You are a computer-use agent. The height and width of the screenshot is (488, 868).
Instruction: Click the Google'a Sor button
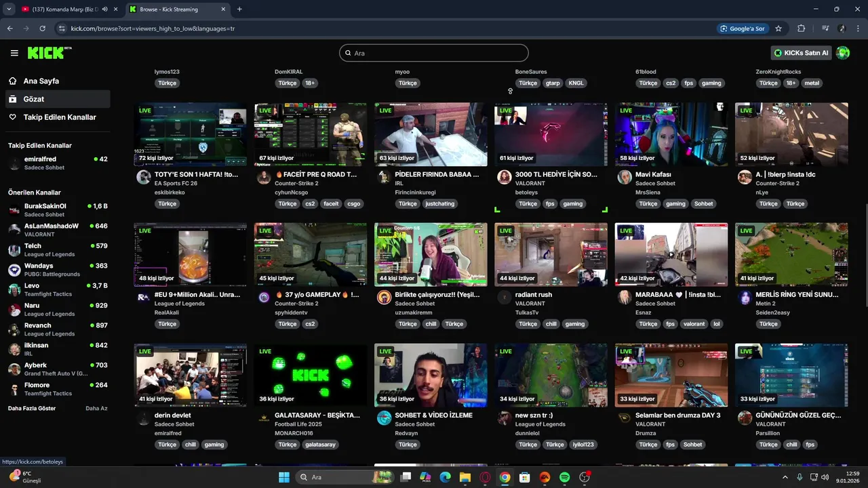(743, 28)
